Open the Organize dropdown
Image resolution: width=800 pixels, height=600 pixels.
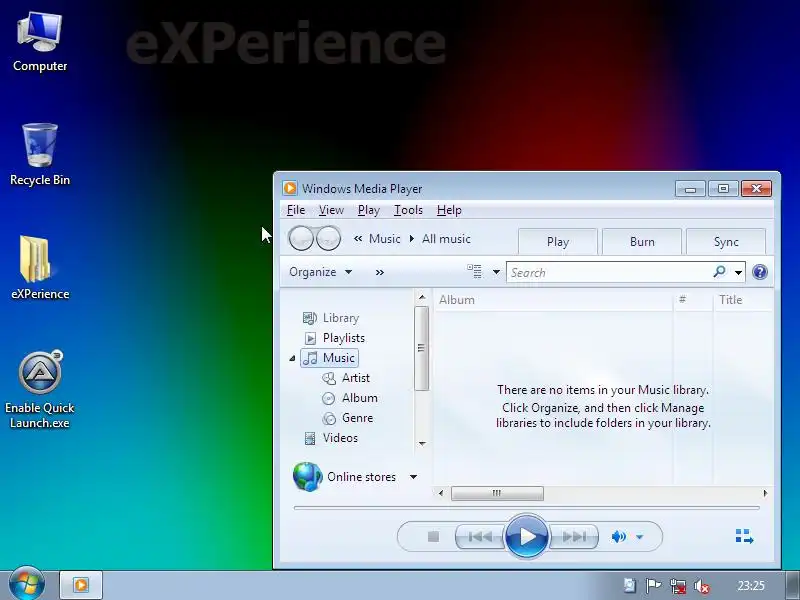tap(320, 272)
